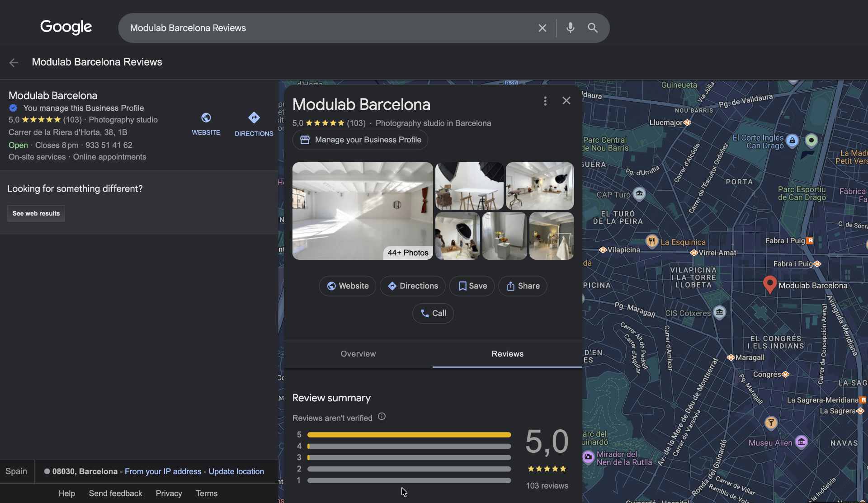Image resolution: width=868 pixels, height=503 pixels.
Task: Click the Share button
Action: pos(523,286)
